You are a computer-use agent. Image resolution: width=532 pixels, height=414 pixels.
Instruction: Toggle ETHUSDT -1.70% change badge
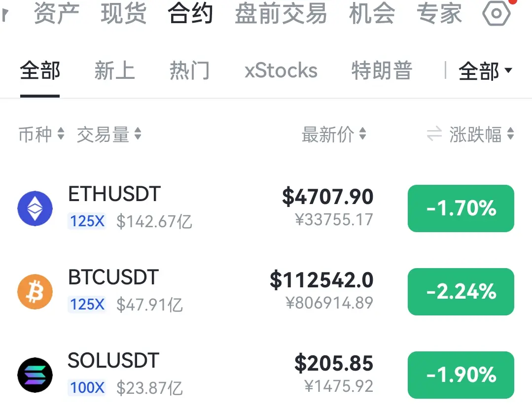(461, 208)
